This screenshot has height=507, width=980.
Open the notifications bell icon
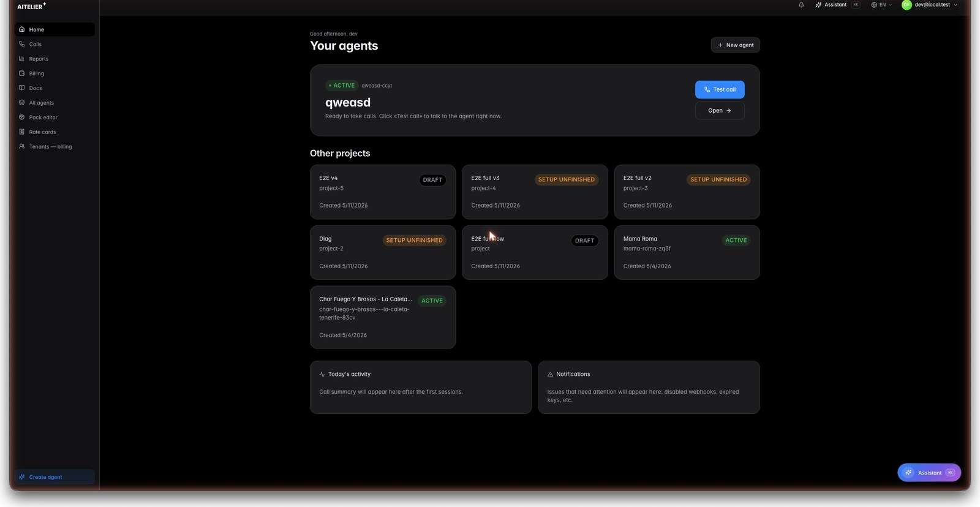click(801, 5)
